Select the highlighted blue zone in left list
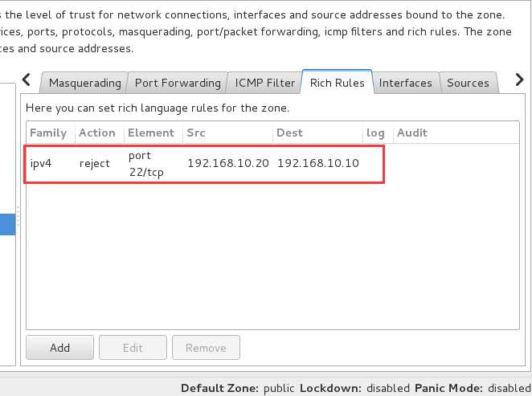This screenshot has height=396, width=532. point(7,224)
